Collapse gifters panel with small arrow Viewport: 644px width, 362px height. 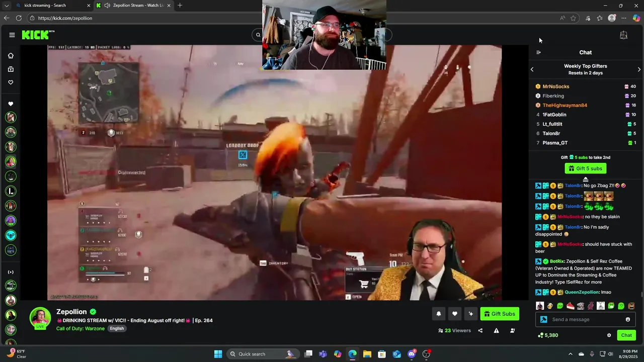[x=586, y=179]
